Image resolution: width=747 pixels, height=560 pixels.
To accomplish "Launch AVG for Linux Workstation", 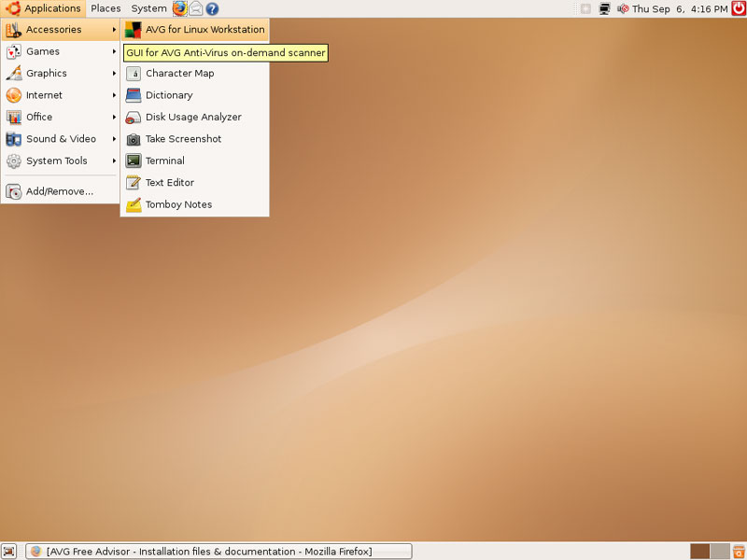I will tap(195, 30).
